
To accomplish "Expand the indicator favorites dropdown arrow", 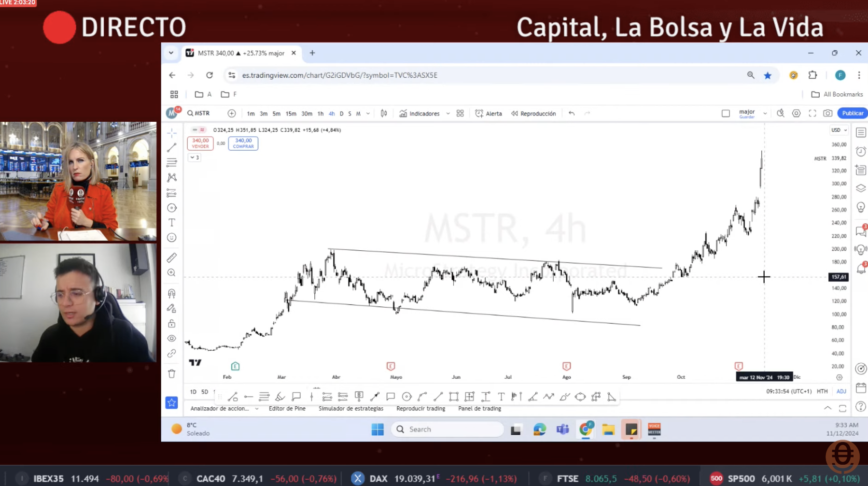I will tap(448, 114).
